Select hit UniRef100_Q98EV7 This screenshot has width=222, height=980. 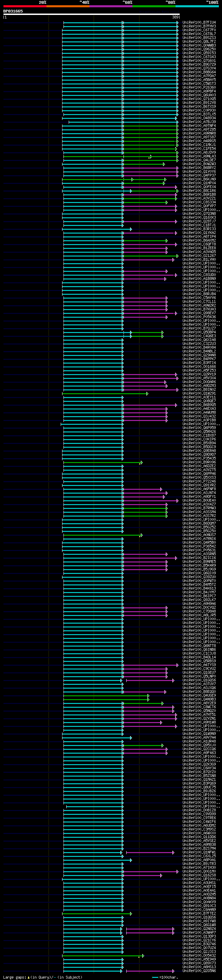(199, 313)
